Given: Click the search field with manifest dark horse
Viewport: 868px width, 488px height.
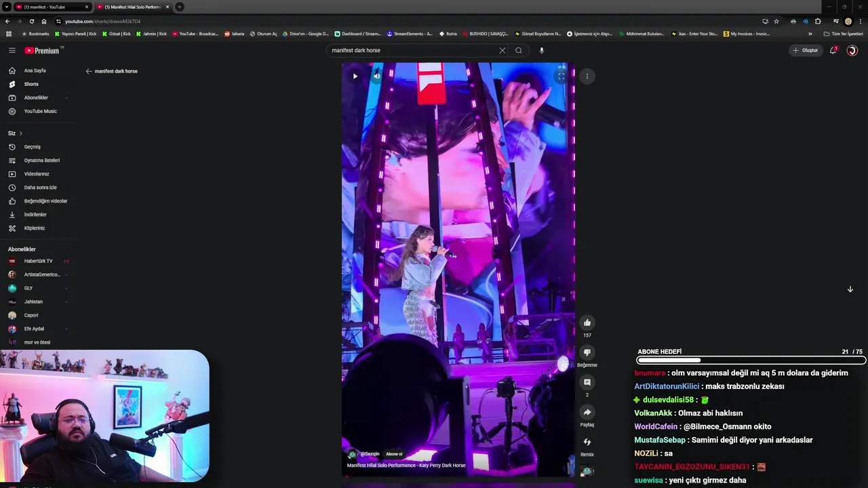Looking at the screenshot, I should pyautogui.click(x=414, y=50).
